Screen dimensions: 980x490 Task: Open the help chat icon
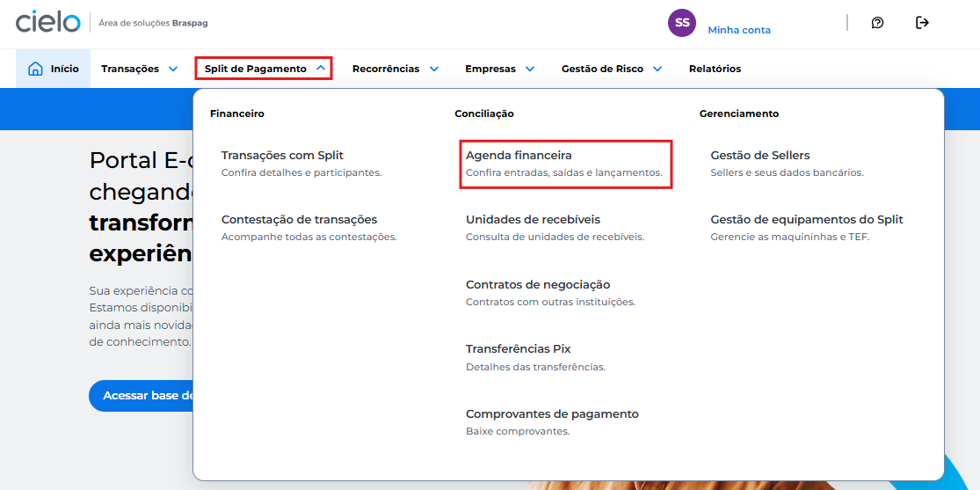click(877, 23)
